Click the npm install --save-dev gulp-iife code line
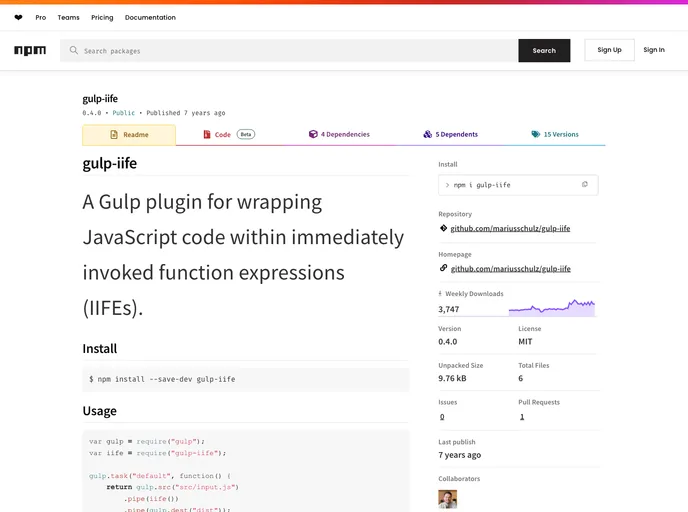The height and width of the screenshot is (512, 688). click(x=162, y=379)
